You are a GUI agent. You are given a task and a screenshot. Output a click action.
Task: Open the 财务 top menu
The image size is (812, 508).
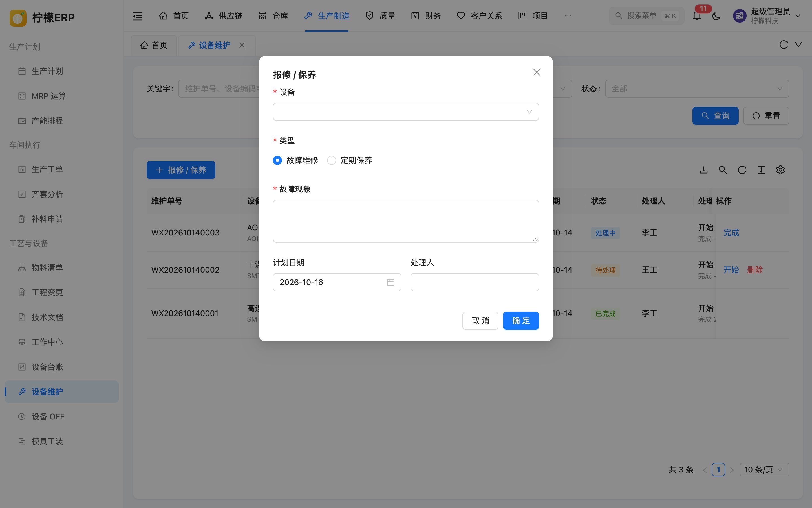pos(426,16)
